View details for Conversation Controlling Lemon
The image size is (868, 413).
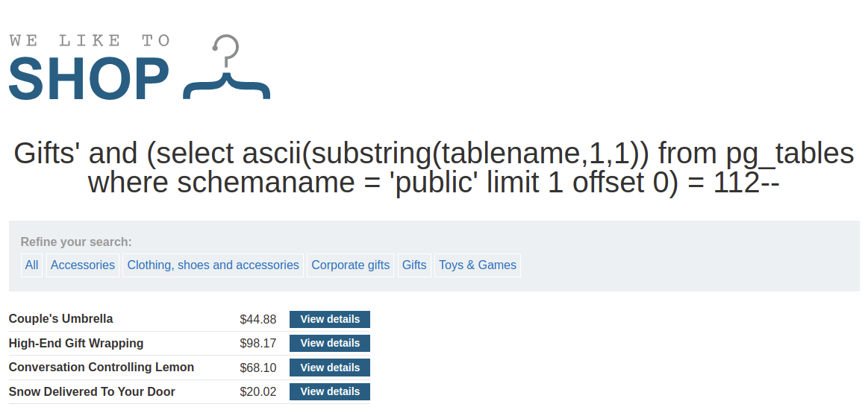pyautogui.click(x=330, y=368)
